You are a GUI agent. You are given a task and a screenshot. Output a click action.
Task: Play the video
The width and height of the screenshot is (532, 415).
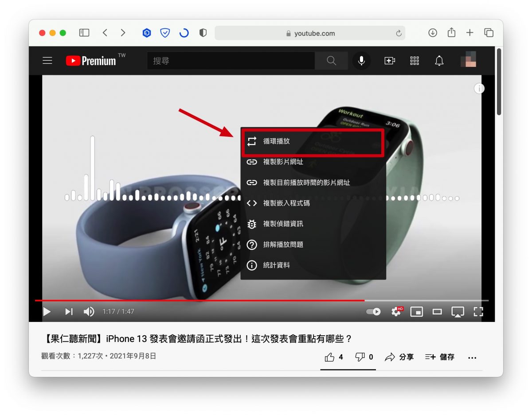[x=47, y=312]
